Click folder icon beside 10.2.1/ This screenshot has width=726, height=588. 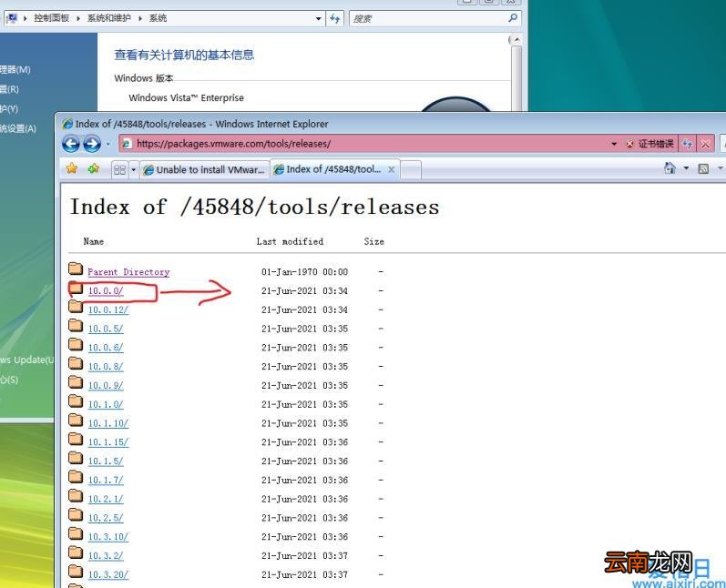[x=76, y=496]
